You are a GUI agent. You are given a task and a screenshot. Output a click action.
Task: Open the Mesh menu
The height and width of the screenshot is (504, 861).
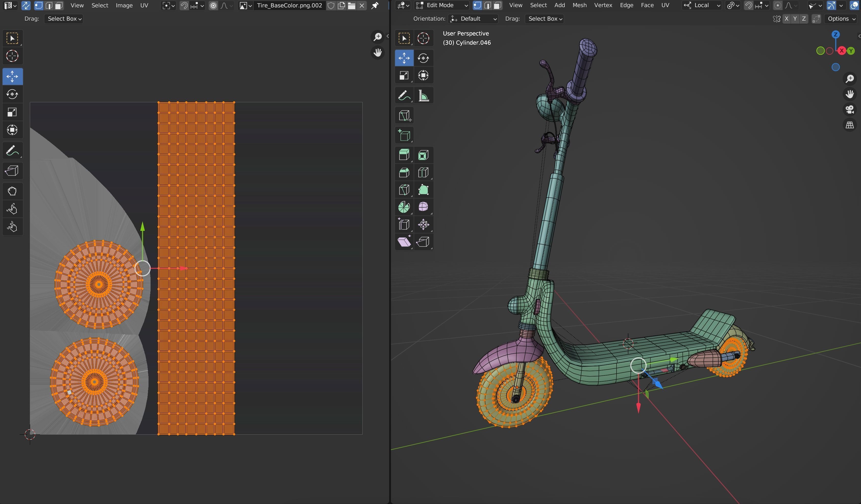tap(580, 5)
